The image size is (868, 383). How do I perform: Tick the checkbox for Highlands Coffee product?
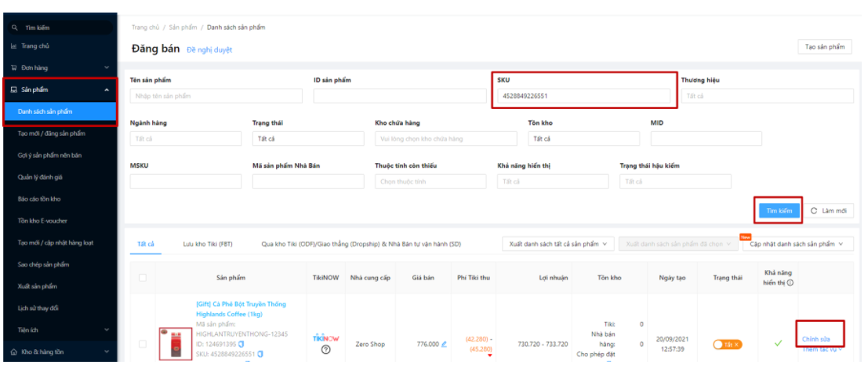[142, 344]
